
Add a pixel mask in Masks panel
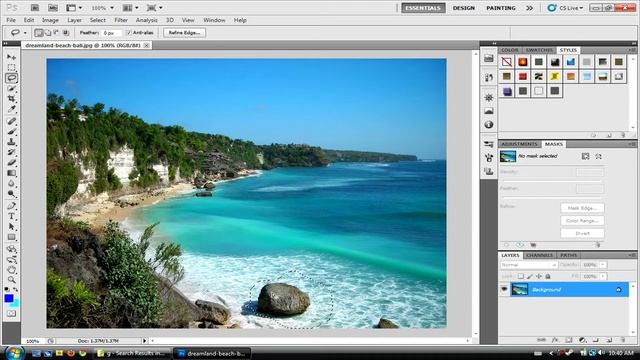pos(585,156)
